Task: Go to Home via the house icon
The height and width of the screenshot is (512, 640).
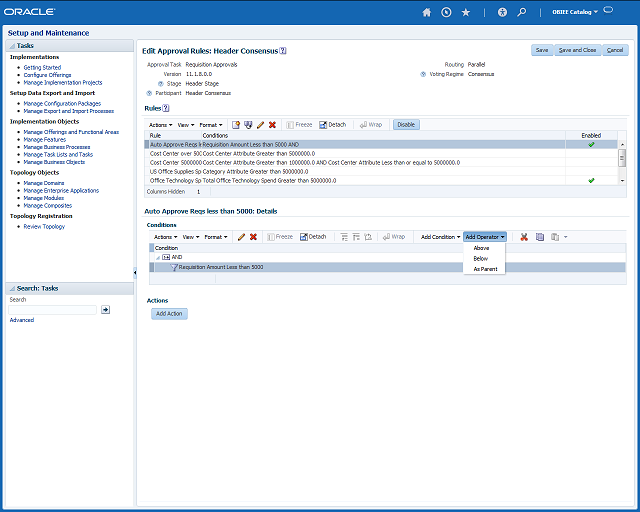Action: tap(427, 12)
